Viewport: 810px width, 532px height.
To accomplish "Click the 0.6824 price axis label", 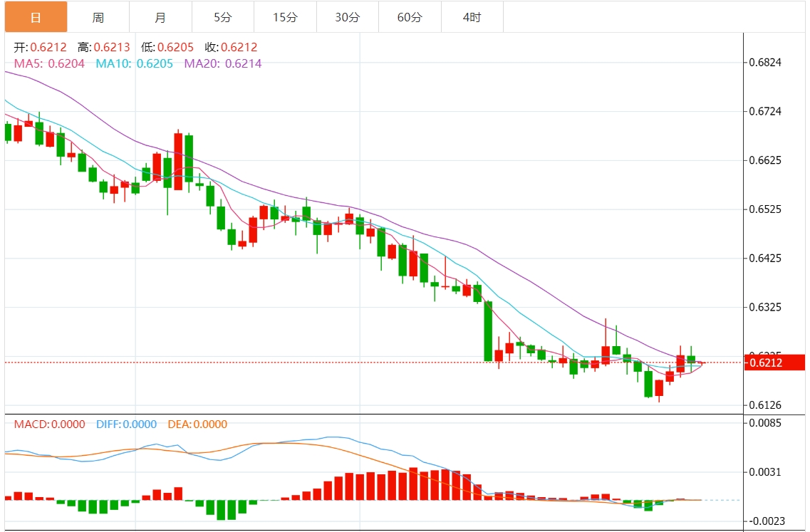I will tap(765, 63).
